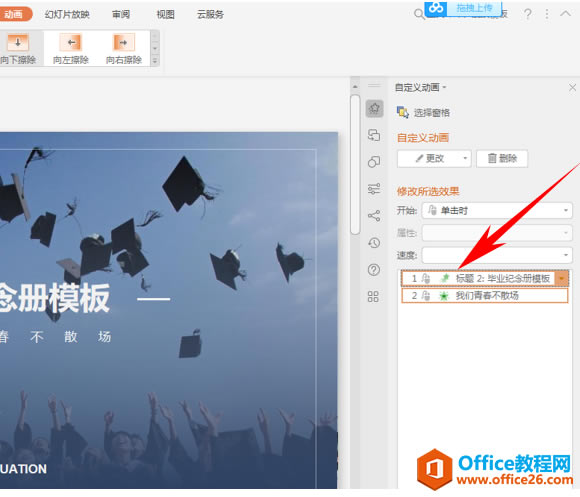
Task: Expand the 速度 speed dropdown
Action: (497, 255)
